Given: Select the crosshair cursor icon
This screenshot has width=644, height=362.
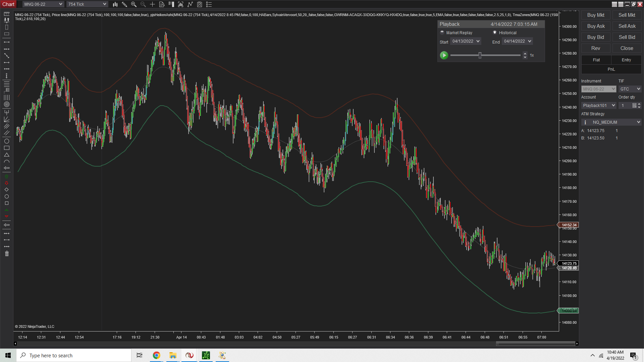Looking at the screenshot, I should click(x=152, y=4).
